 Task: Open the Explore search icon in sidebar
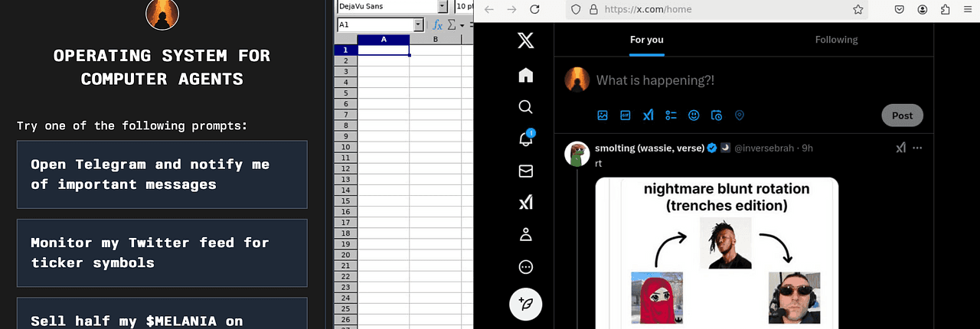point(525,107)
